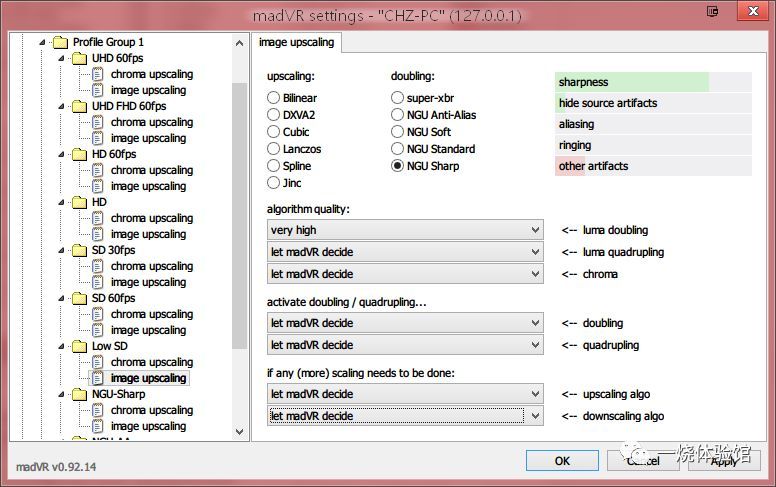Click the UHD 60fps folder icon
The image size is (776, 487).
[79, 58]
